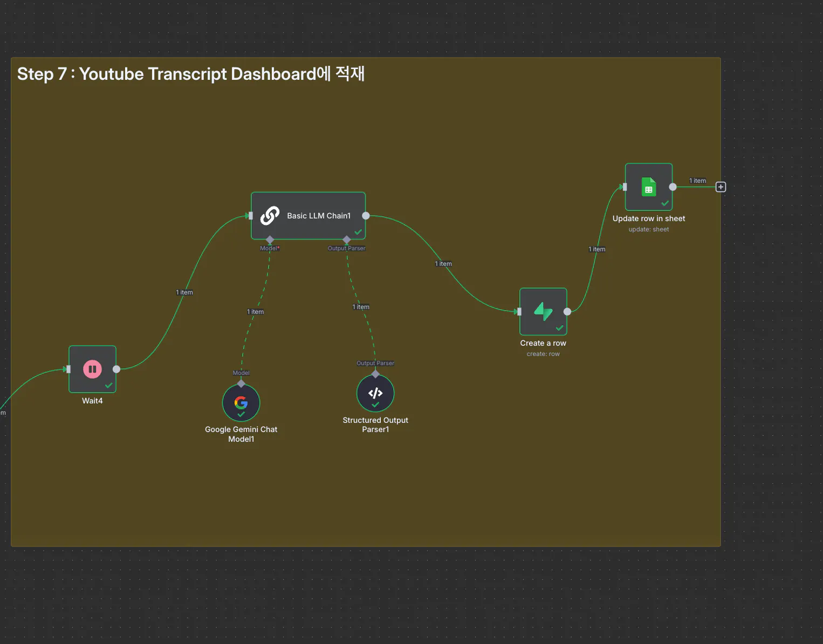Open the Structured Output Parser1 code node
This screenshot has height=644, width=823.
click(375, 393)
